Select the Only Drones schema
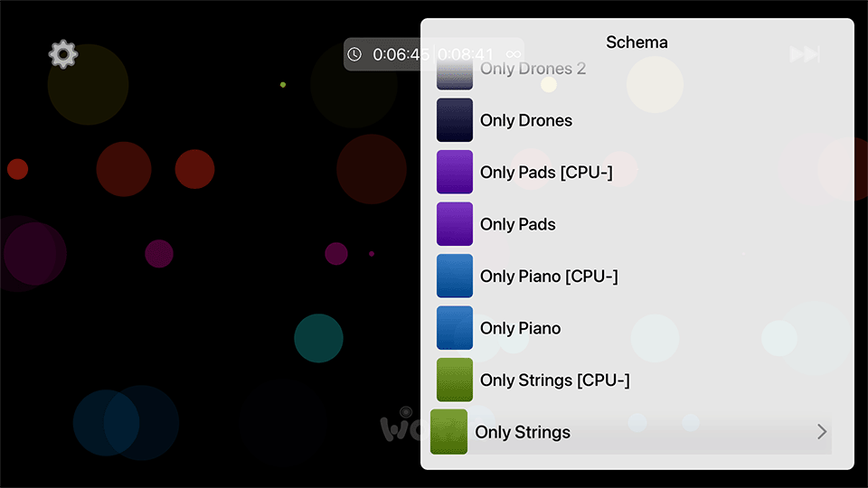This screenshot has height=488, width=868. 526,120
